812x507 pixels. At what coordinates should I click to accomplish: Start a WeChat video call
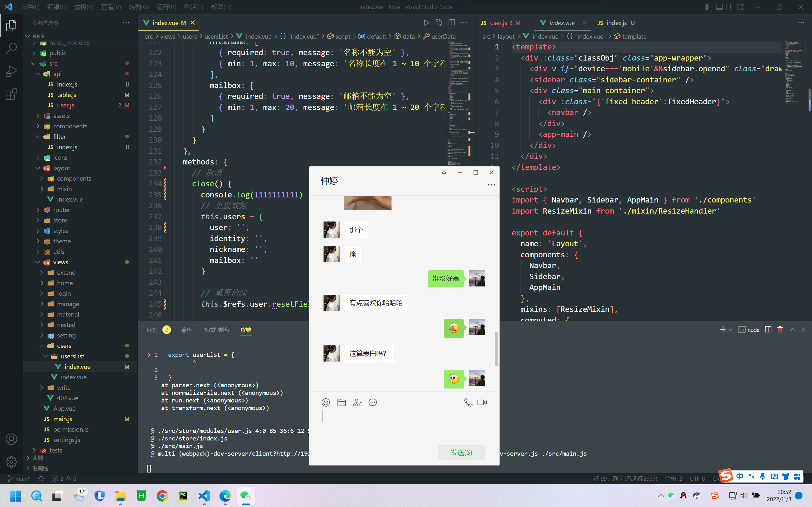coord(482,402)
